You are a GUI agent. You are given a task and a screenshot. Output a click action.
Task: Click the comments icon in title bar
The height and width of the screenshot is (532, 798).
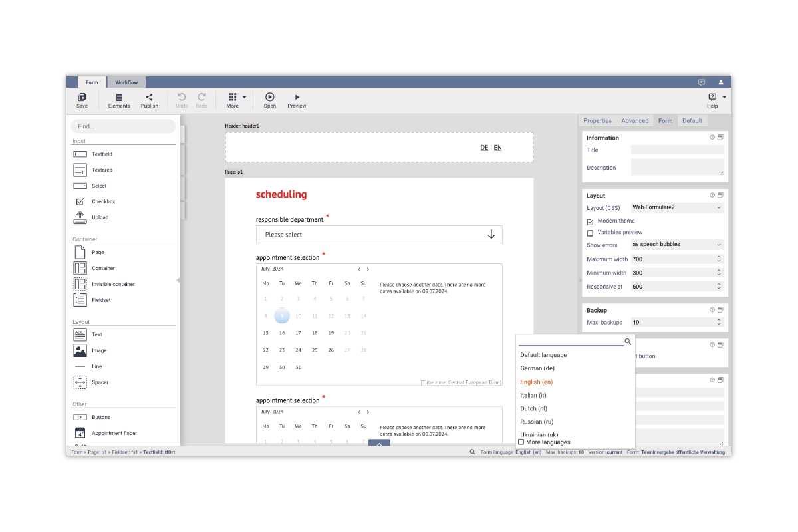point(702,82)
